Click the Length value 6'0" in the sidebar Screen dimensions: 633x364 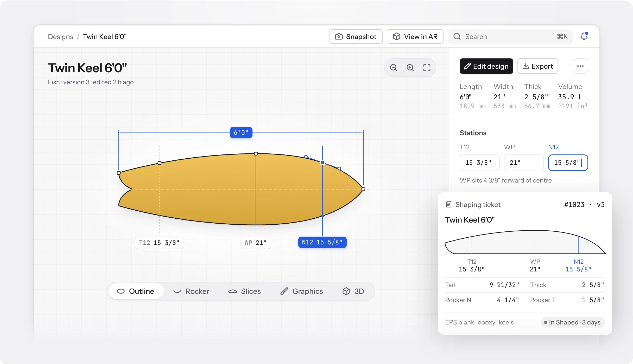pos(466,97)
